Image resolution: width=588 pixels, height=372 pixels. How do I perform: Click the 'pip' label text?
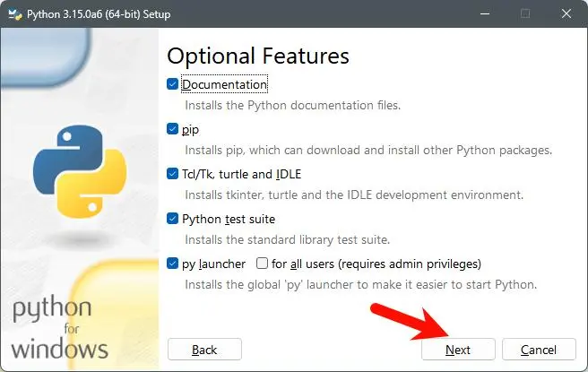click(190, 130)
